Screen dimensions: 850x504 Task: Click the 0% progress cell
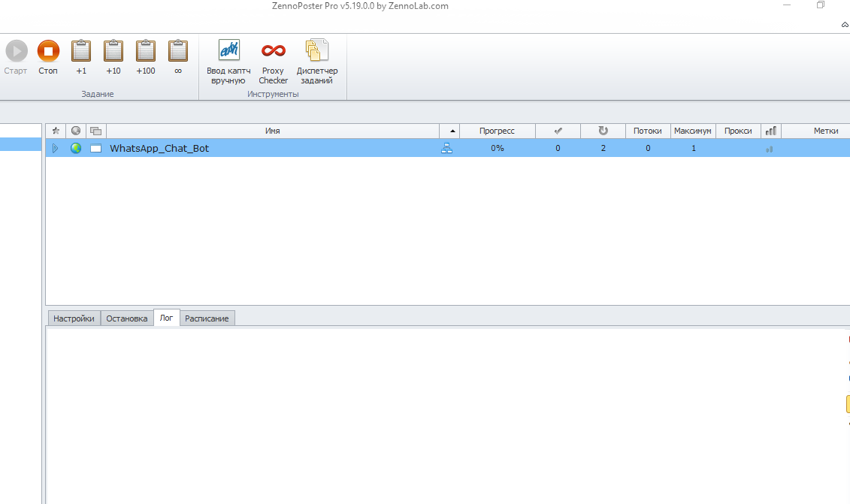point(497,148)
